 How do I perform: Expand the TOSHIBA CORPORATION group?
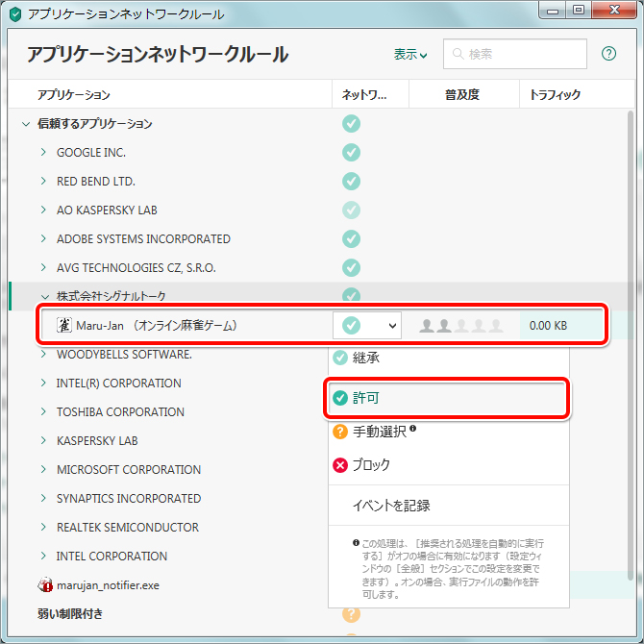[x=43, y=411]
